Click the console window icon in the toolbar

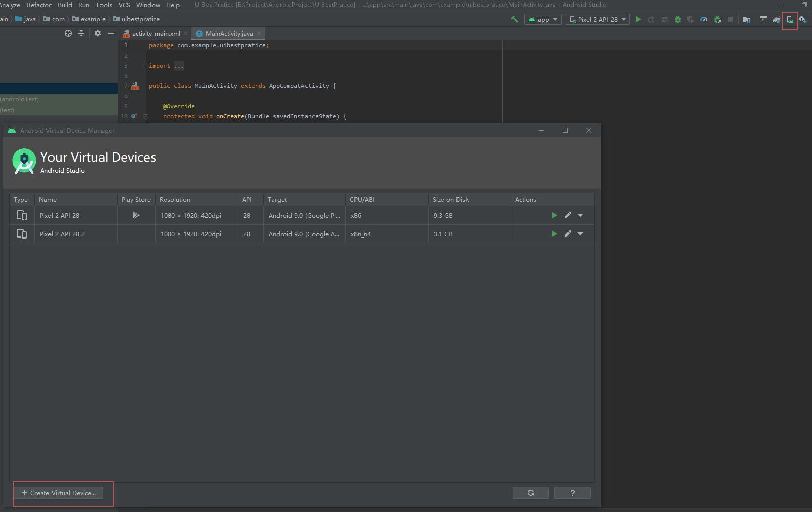[764, 20]
